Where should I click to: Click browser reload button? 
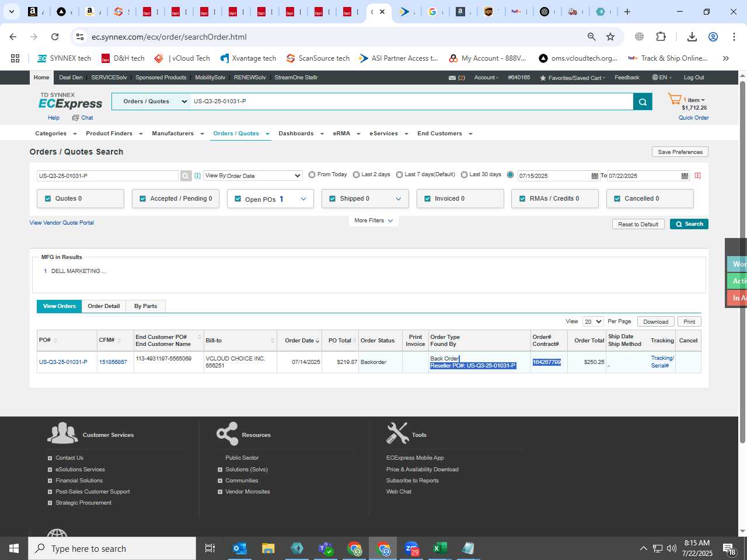[x=55, y=37]
